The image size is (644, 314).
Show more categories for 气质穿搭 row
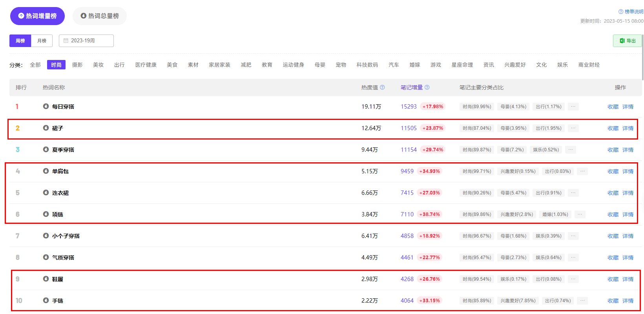point(573,258)
